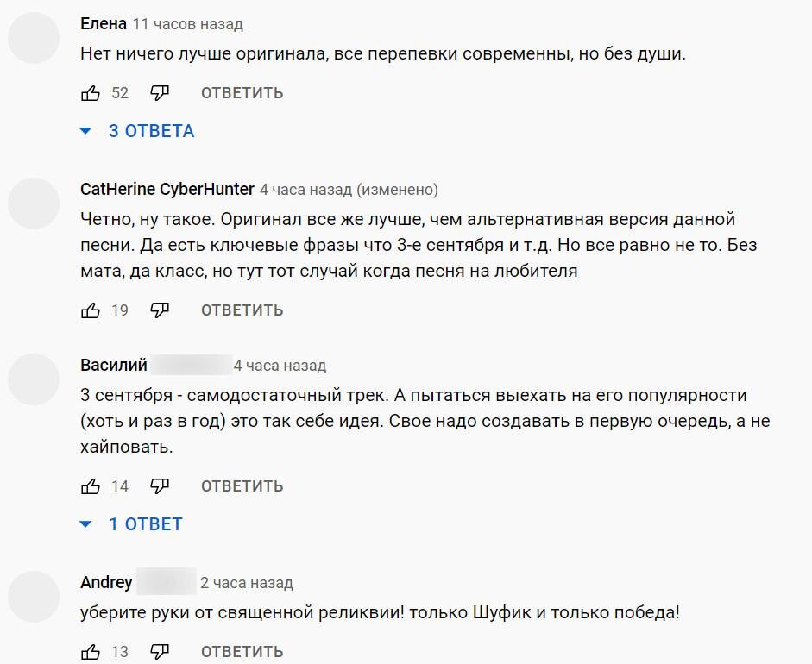The image size is (812, 664).
Task: Click Василий's profile picture
Action: [x=34, y=378]
